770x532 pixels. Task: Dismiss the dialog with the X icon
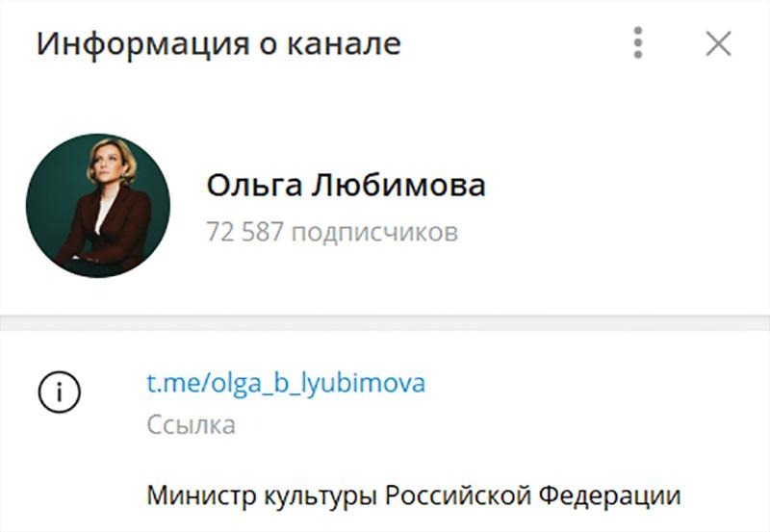[718, 43]
